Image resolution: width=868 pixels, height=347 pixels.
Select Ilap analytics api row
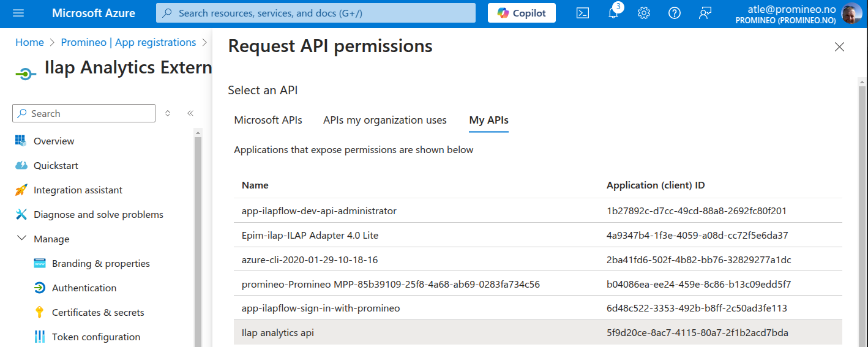point(278,333)
